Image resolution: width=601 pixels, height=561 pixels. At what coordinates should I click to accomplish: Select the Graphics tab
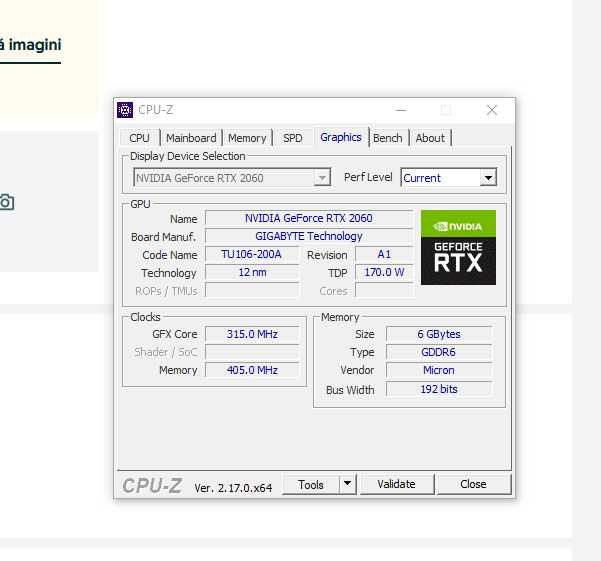(x=341, y=137)
